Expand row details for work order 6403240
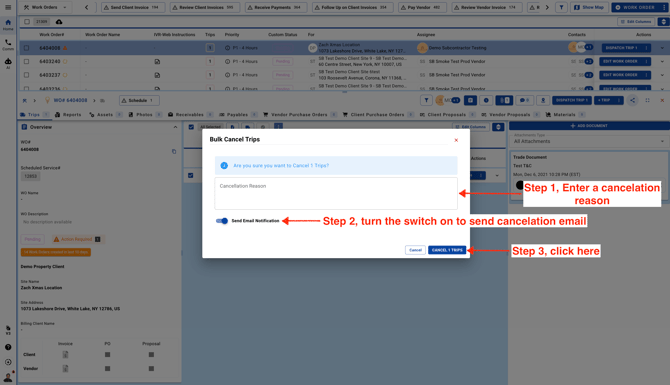 (662, 62)
